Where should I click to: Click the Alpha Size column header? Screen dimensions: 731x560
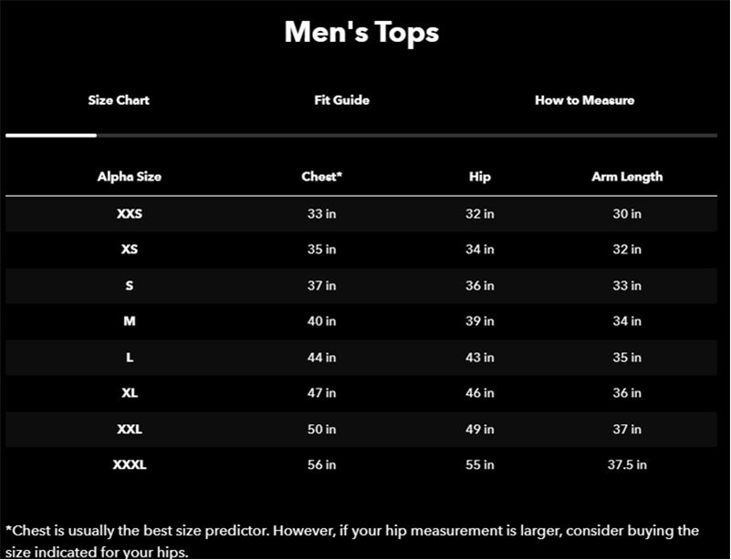[x=130, y=177]
